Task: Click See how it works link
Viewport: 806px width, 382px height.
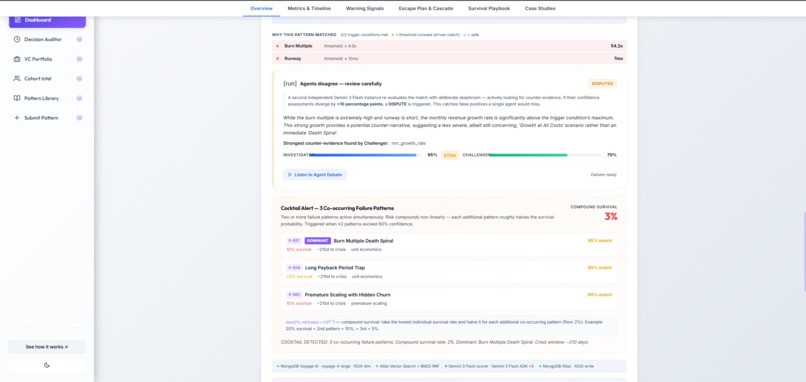Action: [x=47, y=347]
